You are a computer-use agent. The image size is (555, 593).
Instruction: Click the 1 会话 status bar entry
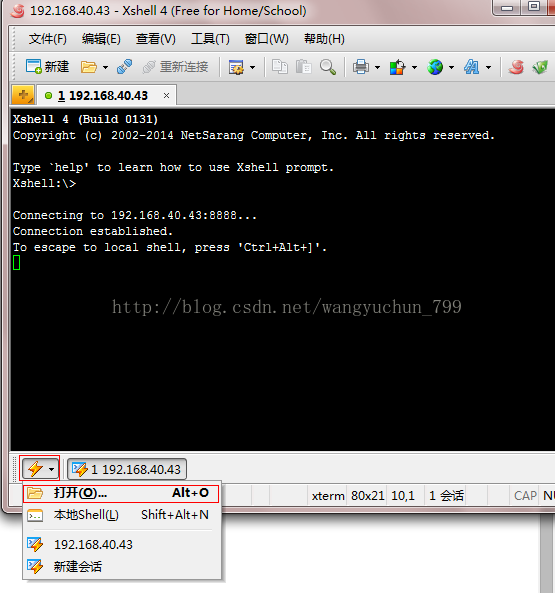click(x=446, y=495)
